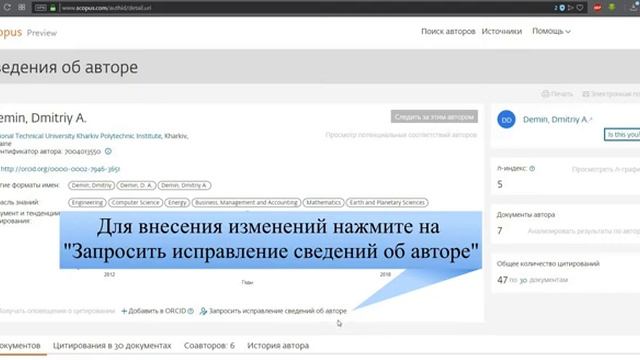Go to Scopus logo home

coord(11,32)
